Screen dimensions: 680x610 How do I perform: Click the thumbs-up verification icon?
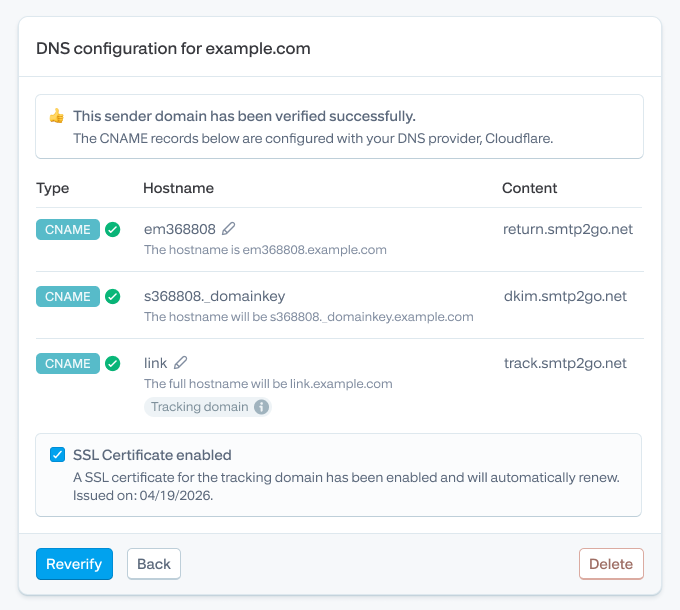pyautogui.click(x=56, y=116)
